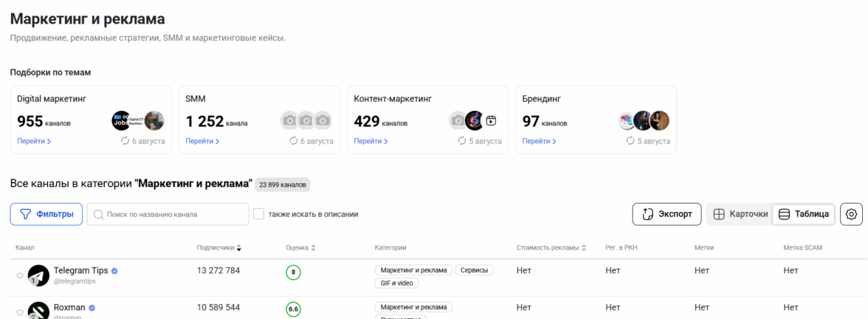Click the Категории column header

tap(390, 247)
